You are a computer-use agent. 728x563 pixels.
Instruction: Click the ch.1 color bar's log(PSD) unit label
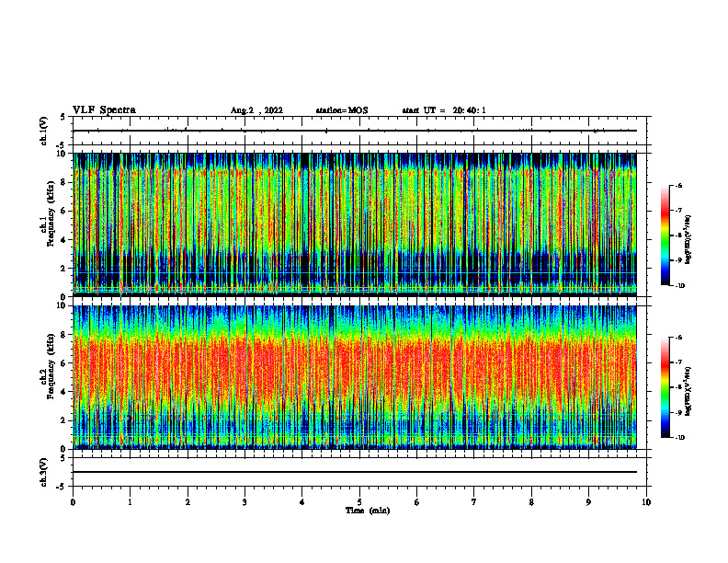[x=688, y=240]
